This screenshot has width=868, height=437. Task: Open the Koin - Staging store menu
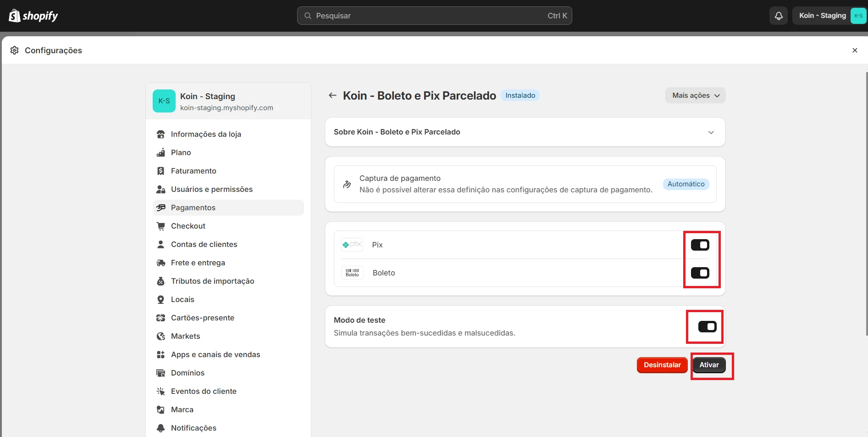tap(830, 16)
